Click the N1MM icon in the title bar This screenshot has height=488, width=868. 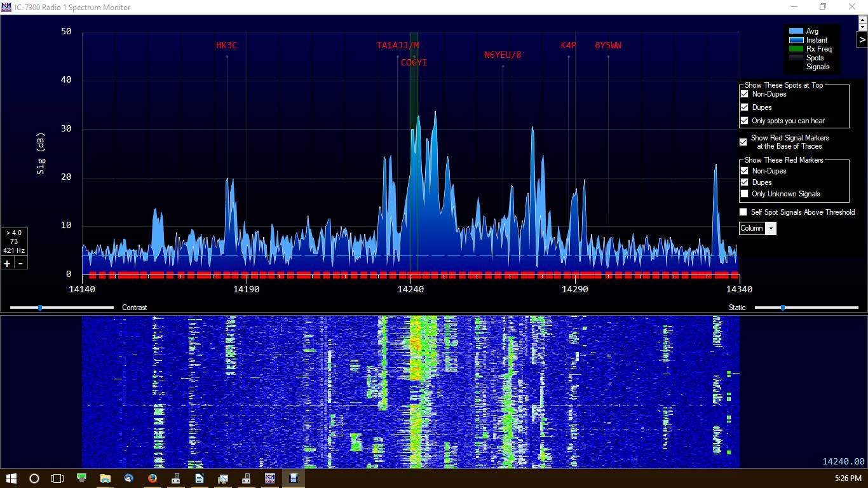[6, 7]
